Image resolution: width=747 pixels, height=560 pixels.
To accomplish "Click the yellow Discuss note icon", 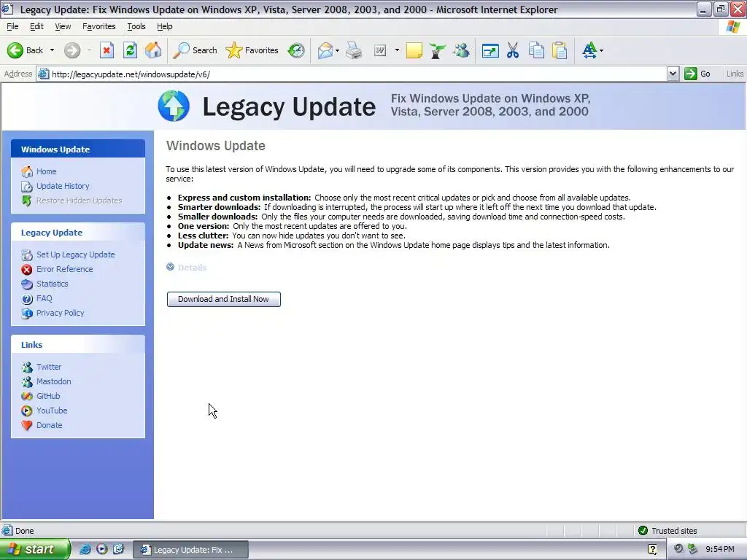I will point(414,50).
